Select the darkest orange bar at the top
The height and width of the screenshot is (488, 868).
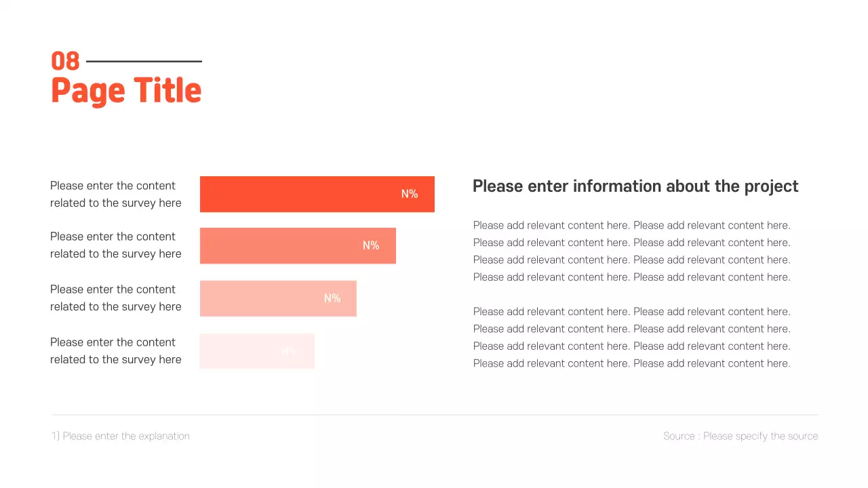pyautogui.click(x=298, y=195)
